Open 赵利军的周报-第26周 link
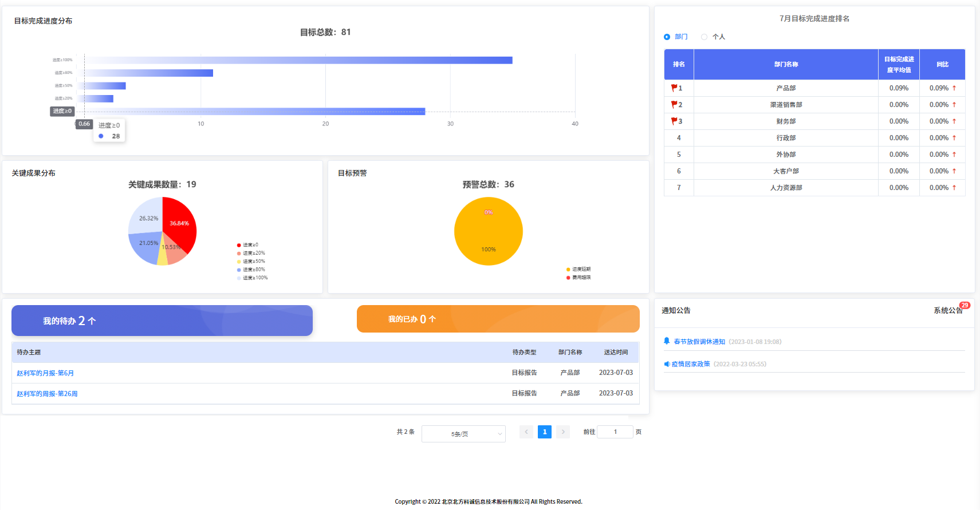This screenshot has width=980, height=510. (x=47, y=394)
